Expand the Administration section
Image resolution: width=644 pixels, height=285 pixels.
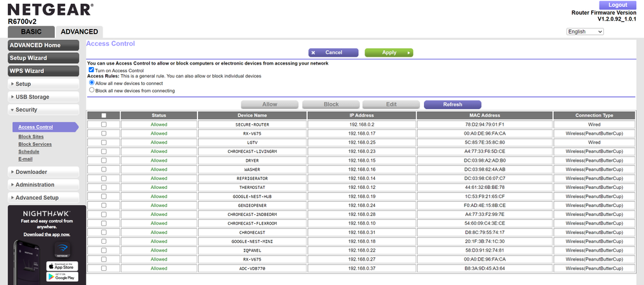pyautogui.click(x=43, y=184)
